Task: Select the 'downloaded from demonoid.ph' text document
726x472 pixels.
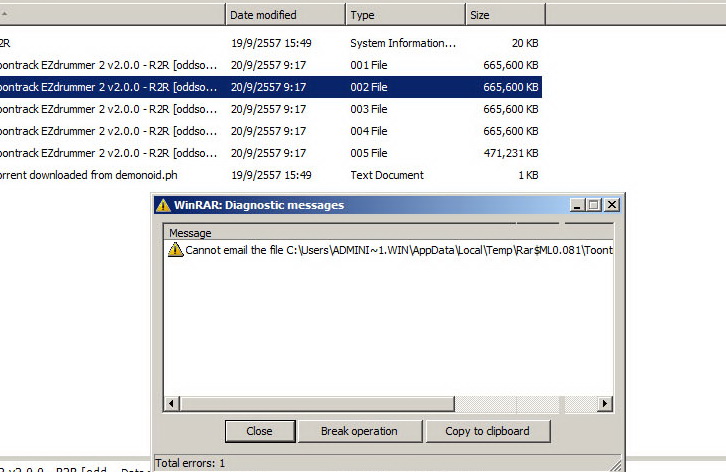Action: click(x=270, y=175)
